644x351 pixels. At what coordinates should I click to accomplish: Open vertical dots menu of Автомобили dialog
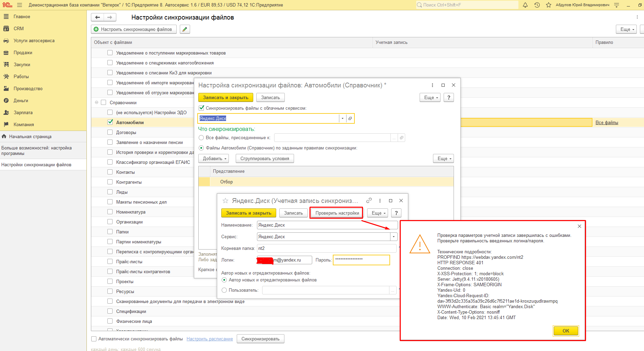click(x=432, y=85)
